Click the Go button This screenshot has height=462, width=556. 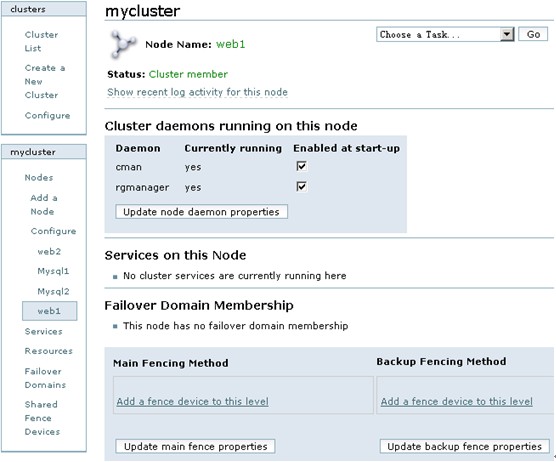click(533, 34)
